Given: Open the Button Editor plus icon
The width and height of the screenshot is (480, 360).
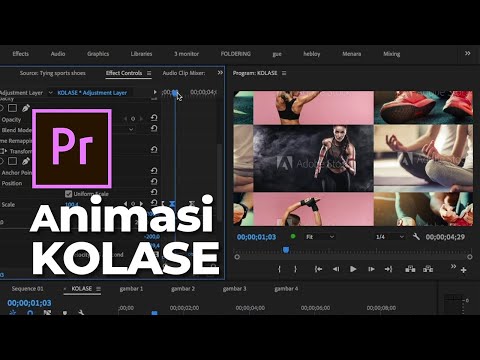Looking at the screenshot, I should click(x=463, y=270).
